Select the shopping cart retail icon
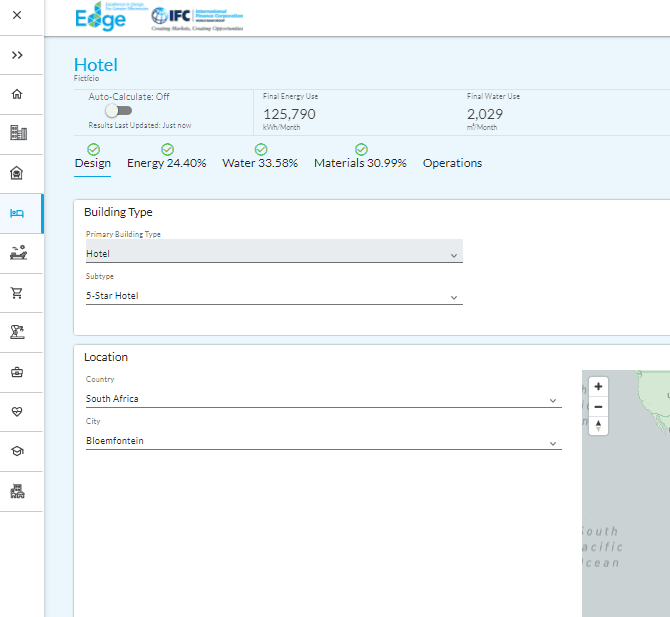 click(x=17, y=293)
